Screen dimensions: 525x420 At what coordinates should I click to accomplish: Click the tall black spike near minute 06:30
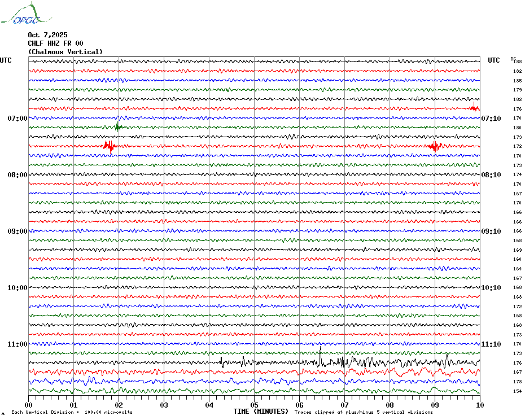pos(321,356)
